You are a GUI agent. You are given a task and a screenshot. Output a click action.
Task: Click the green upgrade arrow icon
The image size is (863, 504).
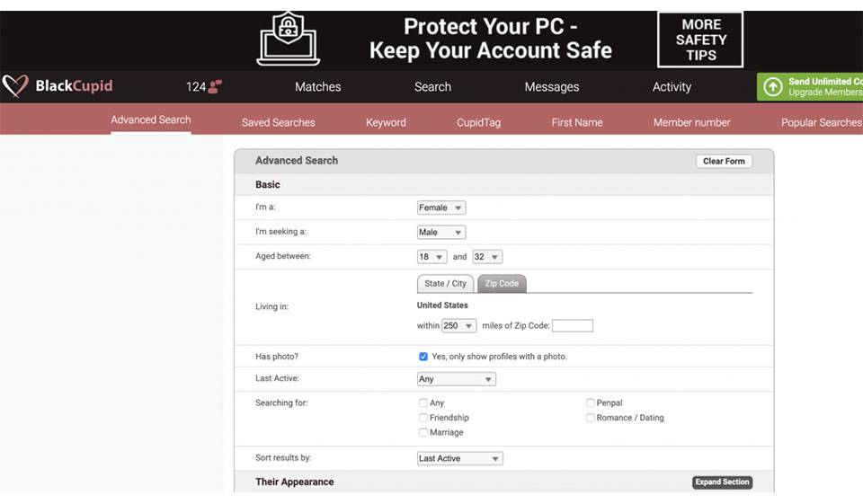click(x=772, y=86)
